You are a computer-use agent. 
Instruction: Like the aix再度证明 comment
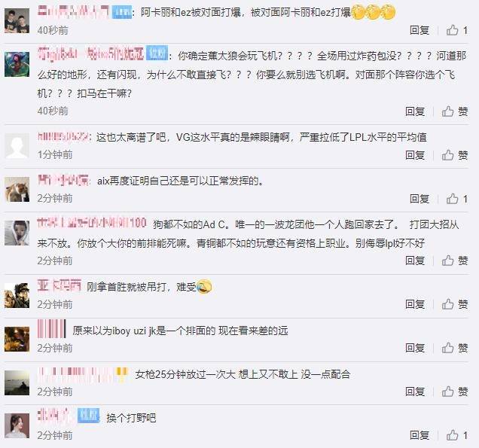coord(456,199)
